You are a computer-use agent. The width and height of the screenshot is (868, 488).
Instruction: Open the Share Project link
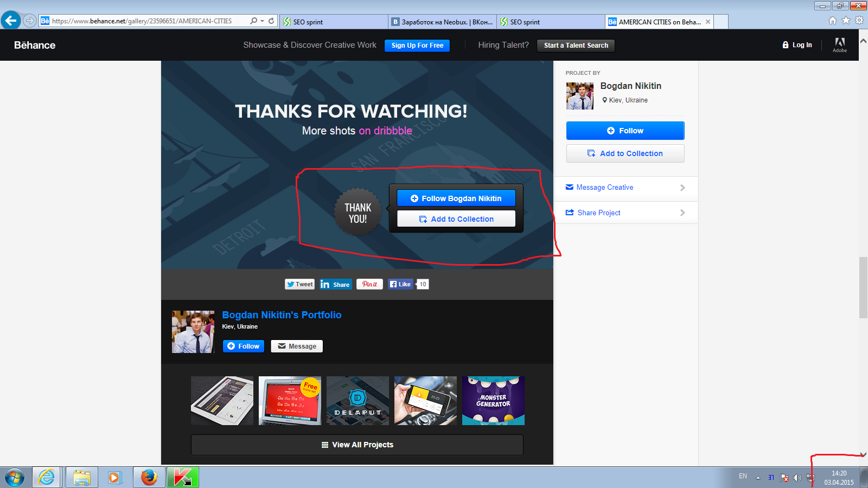point(599,213)
